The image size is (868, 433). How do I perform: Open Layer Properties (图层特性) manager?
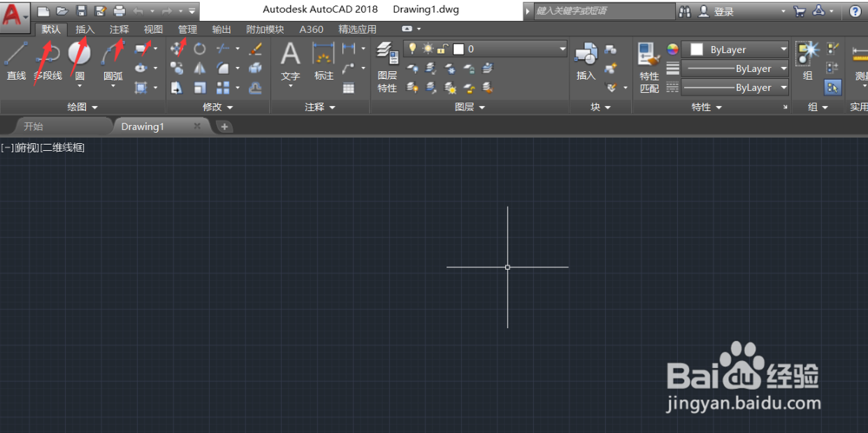tap(387, 67)
